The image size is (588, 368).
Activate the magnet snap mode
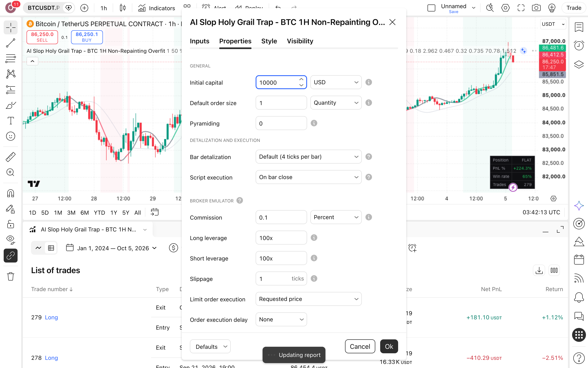[x=10, y=193]
